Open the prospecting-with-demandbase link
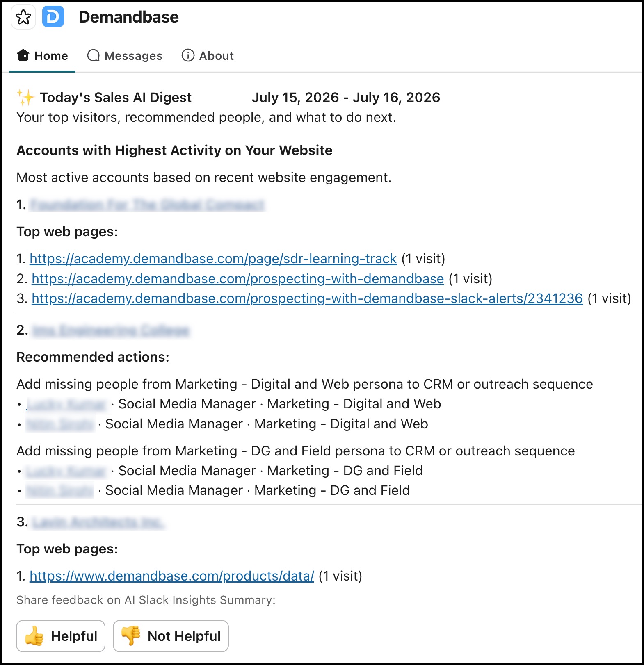Image resolution: width=644 pixels, height=665 pixels. [238, 279]
